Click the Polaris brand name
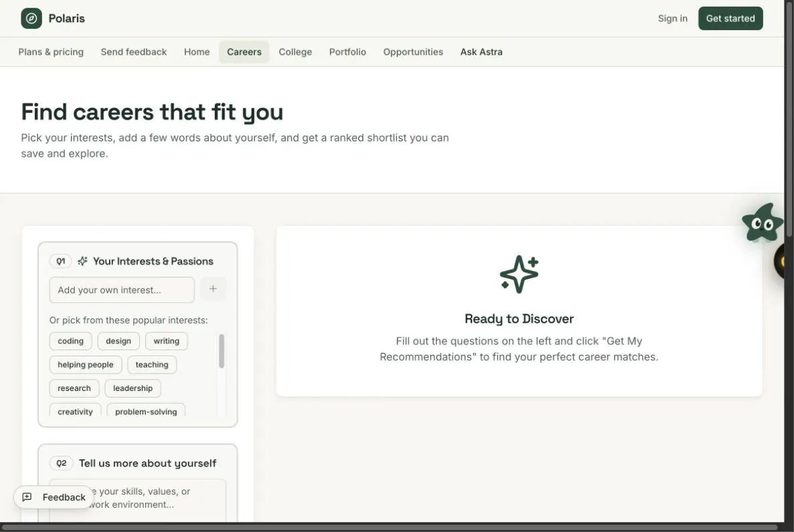 pos(67,18)
